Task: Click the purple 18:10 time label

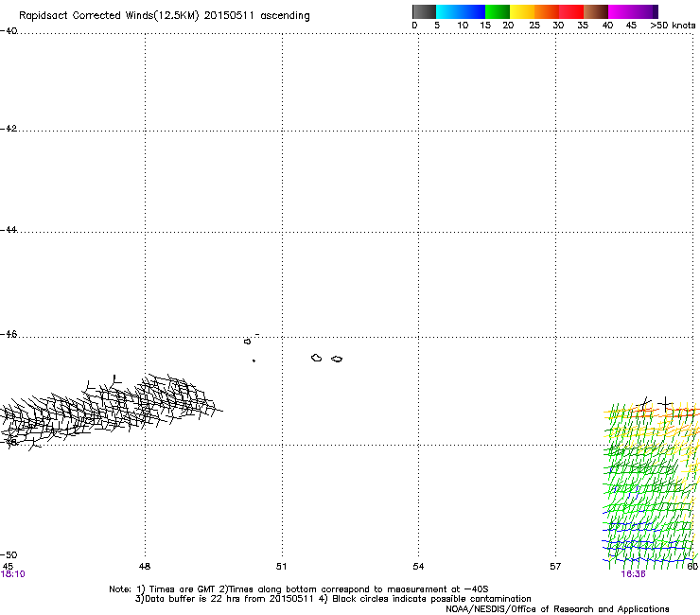Action: tap(13, 574)
